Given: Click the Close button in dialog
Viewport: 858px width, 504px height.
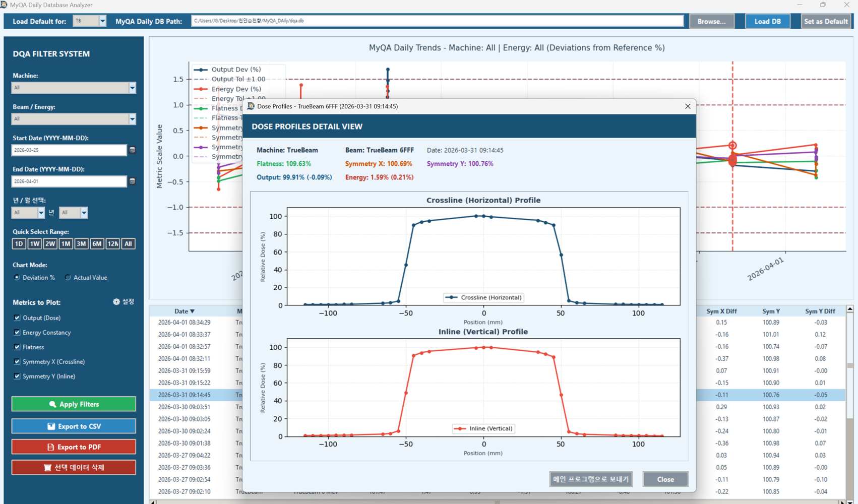Looking at the screenshot, I should point(665,479).
